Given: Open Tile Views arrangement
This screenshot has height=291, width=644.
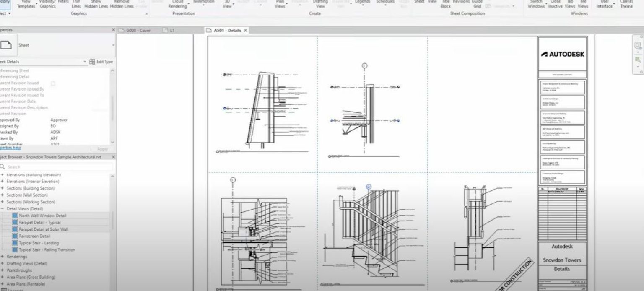Looking at the screenshot, I should pos(584,4).
